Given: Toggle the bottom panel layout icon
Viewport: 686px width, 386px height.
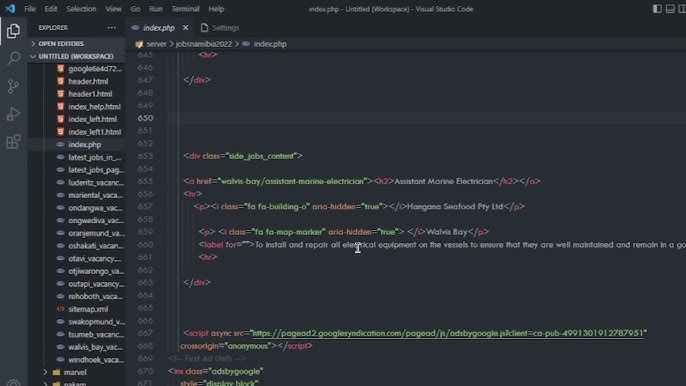Looking at the screenshot, I should click(x=670, y=9).
